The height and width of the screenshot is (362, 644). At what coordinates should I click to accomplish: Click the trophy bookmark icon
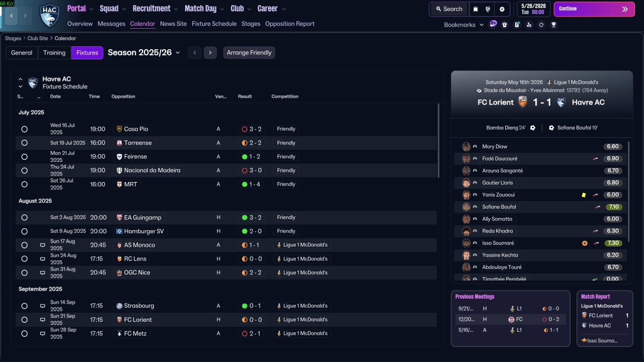553,25
